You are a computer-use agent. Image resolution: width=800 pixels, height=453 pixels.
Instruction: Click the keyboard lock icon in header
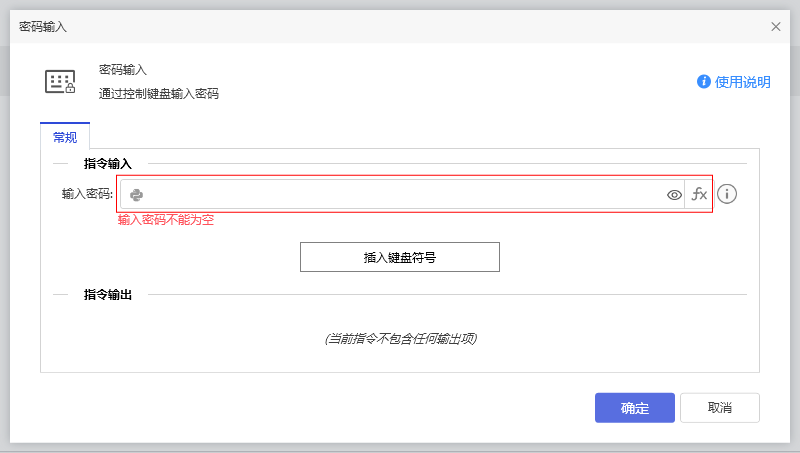[60, 82]
